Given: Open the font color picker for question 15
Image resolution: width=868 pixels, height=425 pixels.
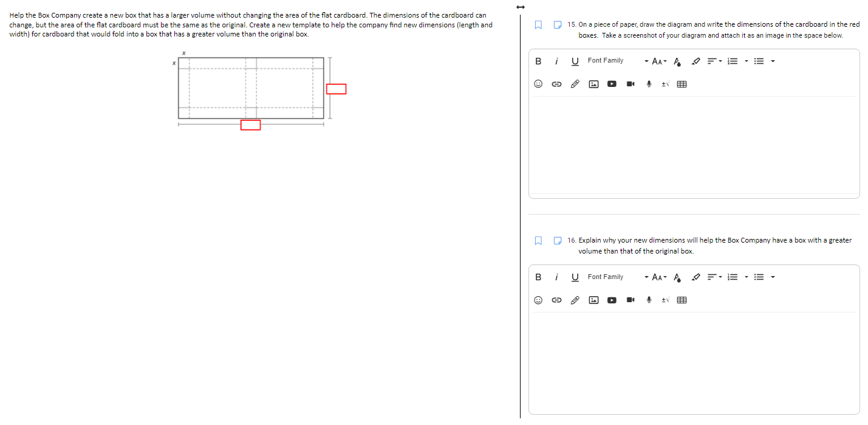Looking at the screenshot, I should 676,61.
